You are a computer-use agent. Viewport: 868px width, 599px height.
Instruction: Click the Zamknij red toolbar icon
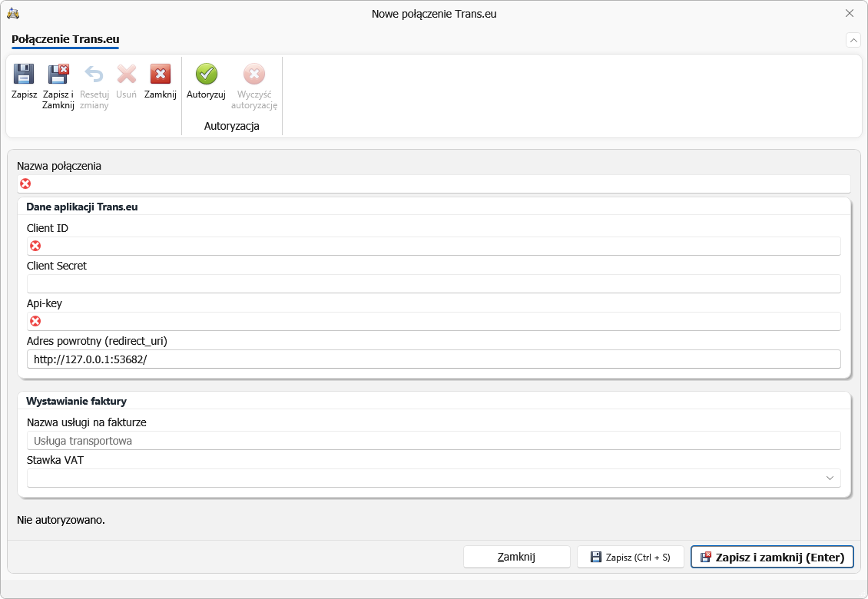click(x=160, y=74)
